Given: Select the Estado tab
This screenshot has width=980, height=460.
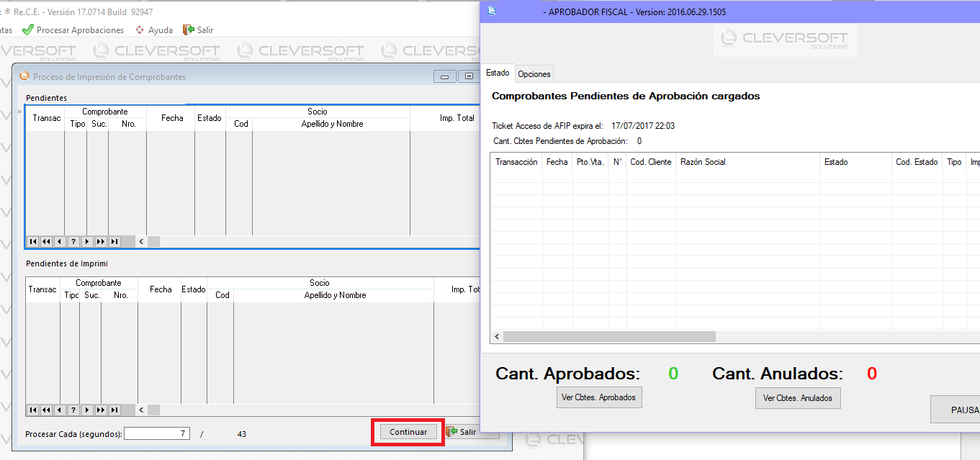Looking at the screenshot, I should [498, 73].
